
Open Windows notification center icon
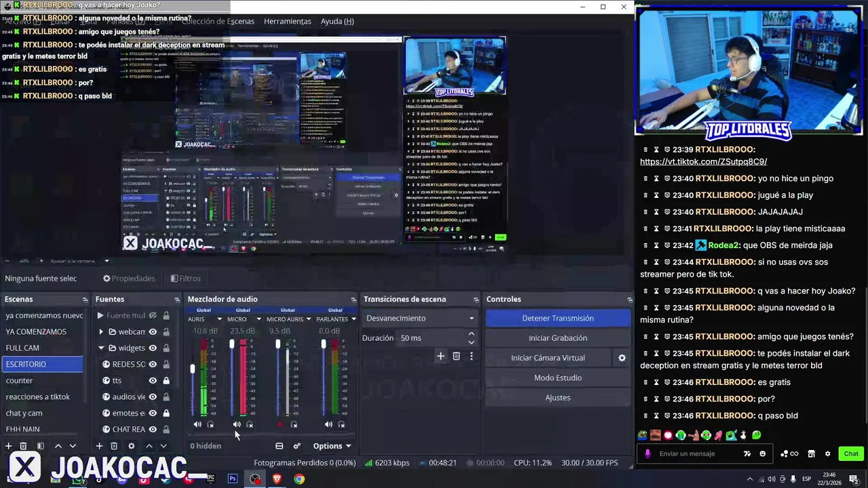click(x=854, y=479)
